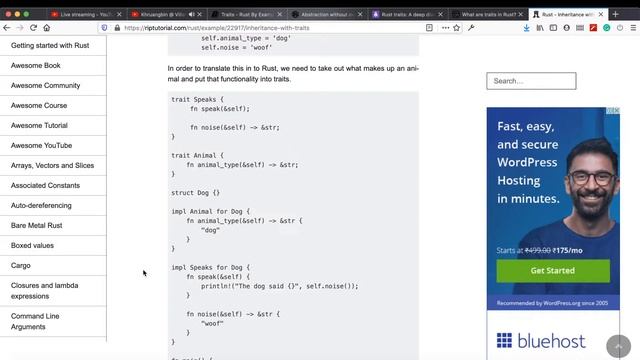Click the power-shaped extension icon
Viewport: 640px width, 360px height.
(620, 28)
